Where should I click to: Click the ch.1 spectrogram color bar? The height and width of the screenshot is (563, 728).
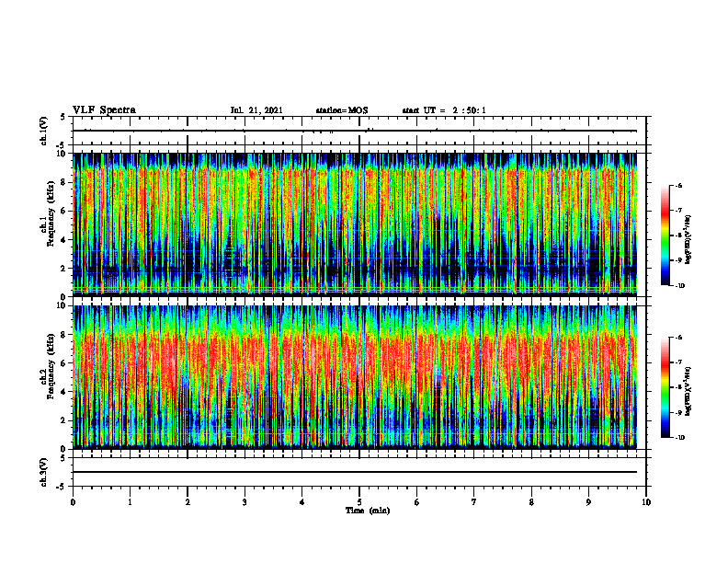[665, 236]
